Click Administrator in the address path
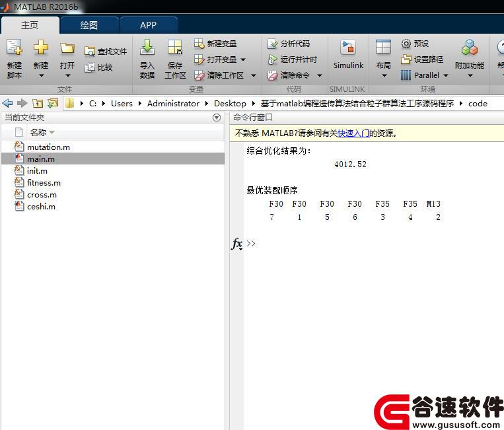This screenshot has height=430, width=504. [x=173, y=104]
